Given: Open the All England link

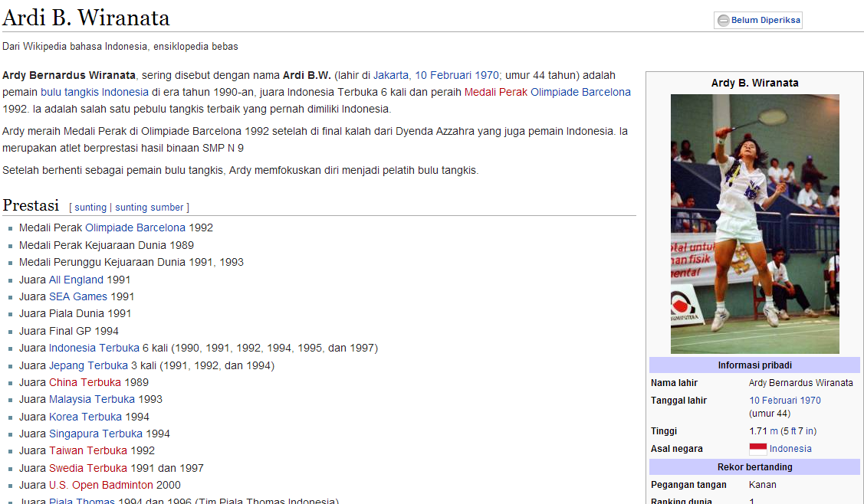Looking at the screenshot, I should coord(76,280).
